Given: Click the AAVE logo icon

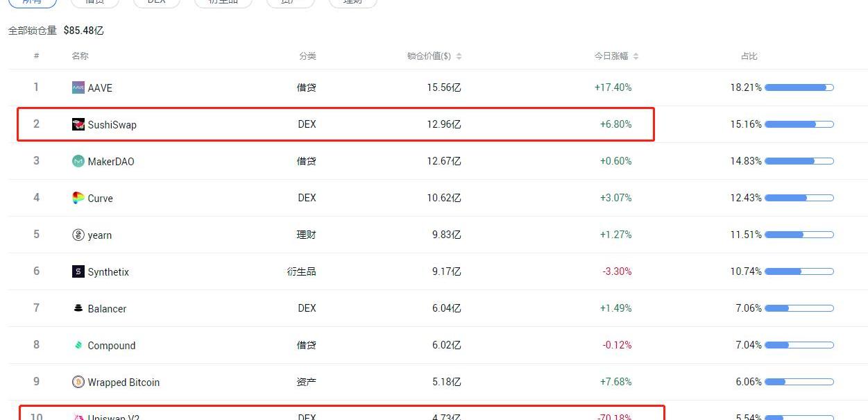Looking at the screenshot, I should tap(78, 87).
